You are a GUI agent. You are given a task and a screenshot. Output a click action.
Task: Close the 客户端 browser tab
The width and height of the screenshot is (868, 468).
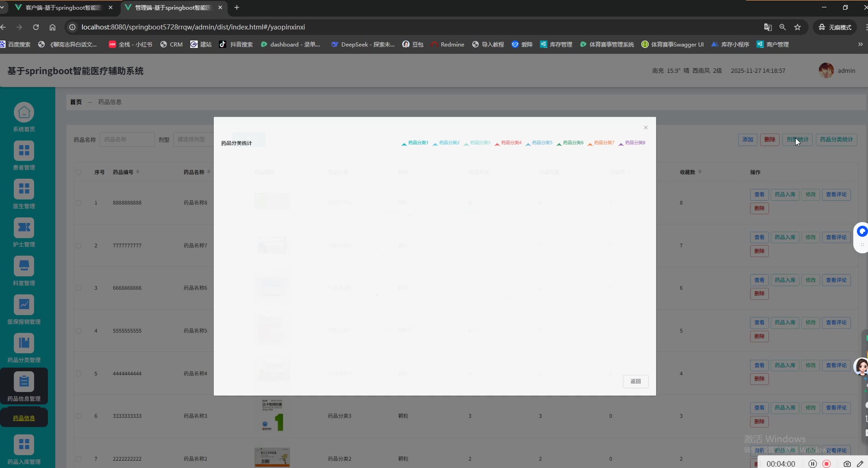pos(111,7)
